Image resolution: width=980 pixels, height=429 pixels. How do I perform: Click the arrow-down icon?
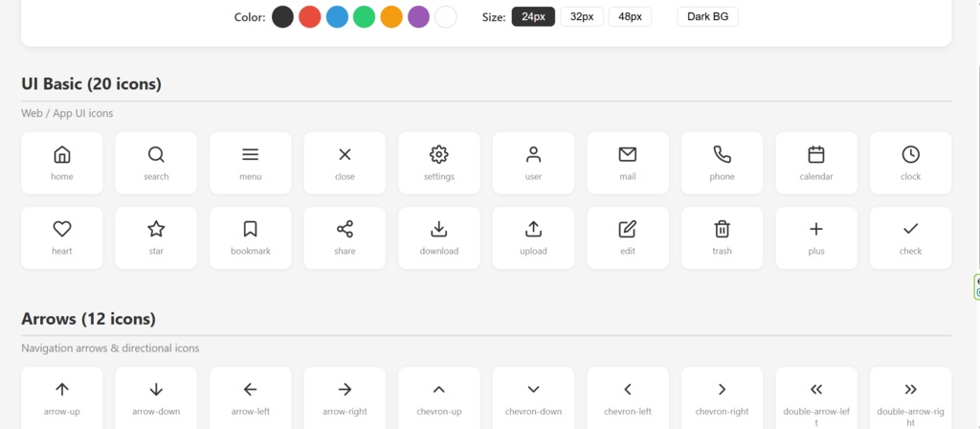(156, 390)
